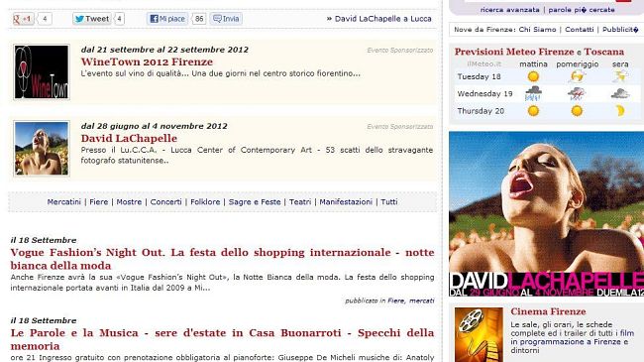Screen dimensions: 644x362
Task: Click the ilMeteo.it source link
Action: [x=483, y=64]
